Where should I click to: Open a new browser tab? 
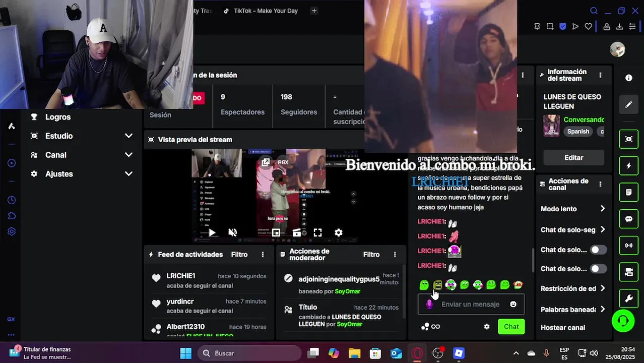(314, 11)
